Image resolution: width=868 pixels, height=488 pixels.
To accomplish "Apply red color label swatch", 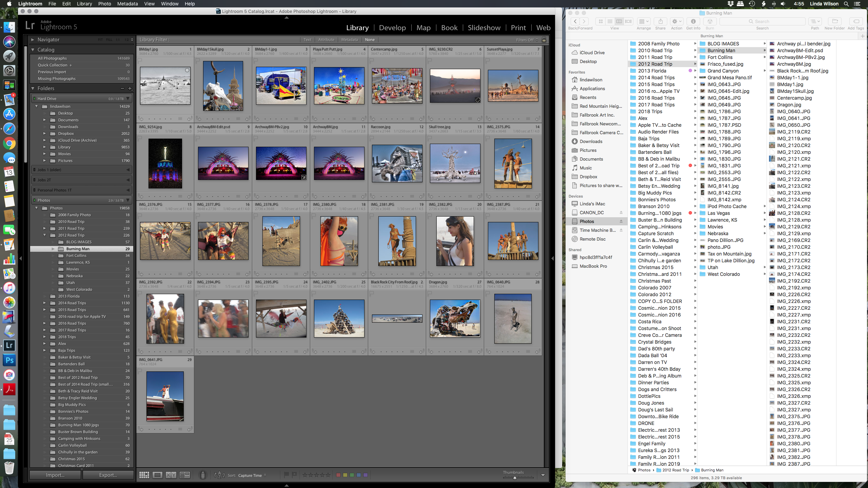I will [x=338, y=475].
